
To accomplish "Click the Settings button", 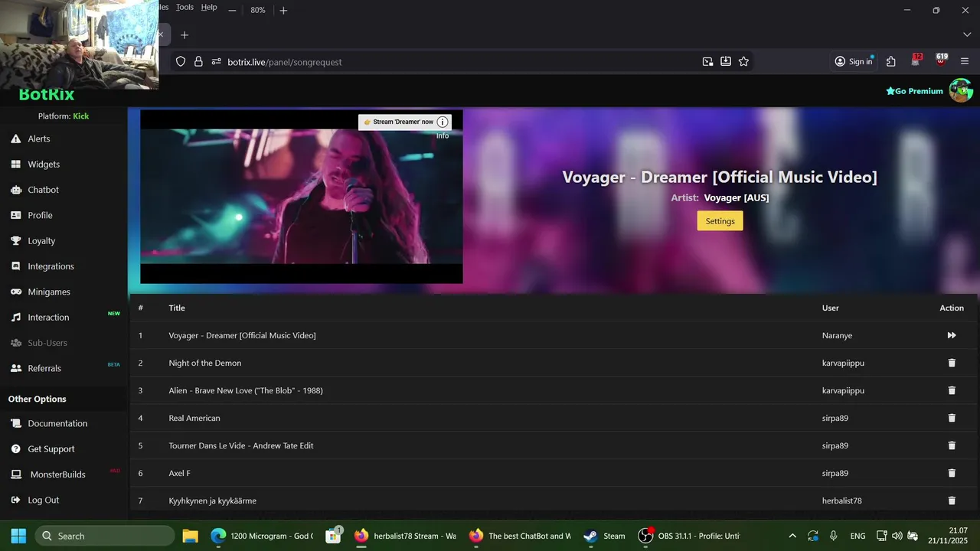I will 720,221.
